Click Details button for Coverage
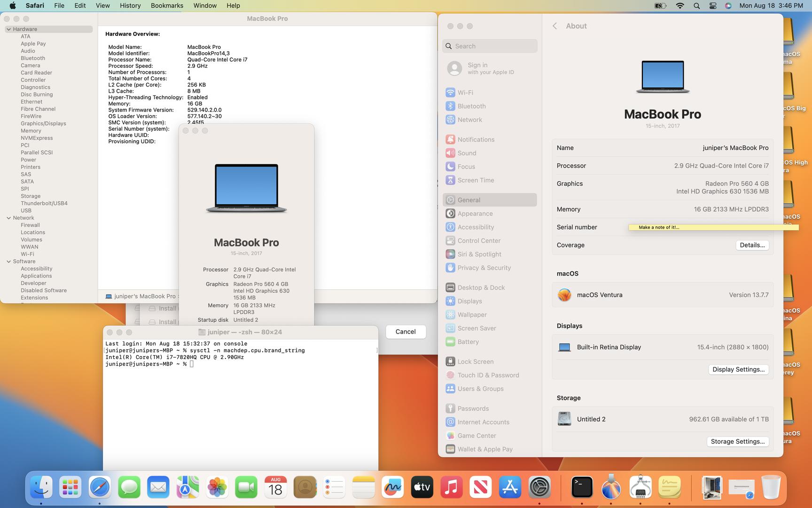The width and height of the screenshot is (812, 508). click(x=752, y=245)
